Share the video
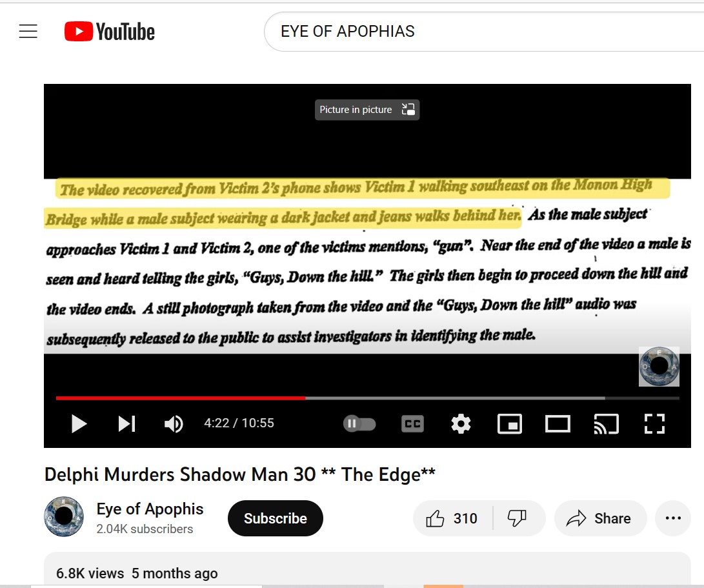 [x=600, y=518]
